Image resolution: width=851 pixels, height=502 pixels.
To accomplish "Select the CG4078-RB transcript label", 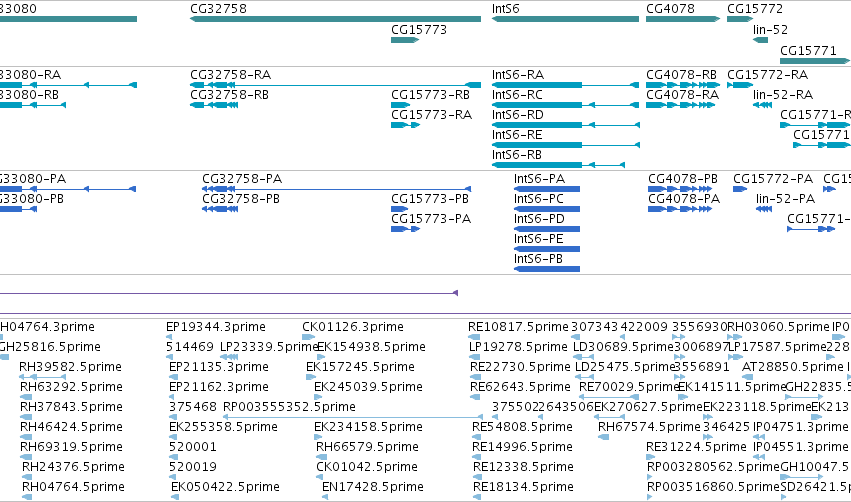I will (681, 75).
